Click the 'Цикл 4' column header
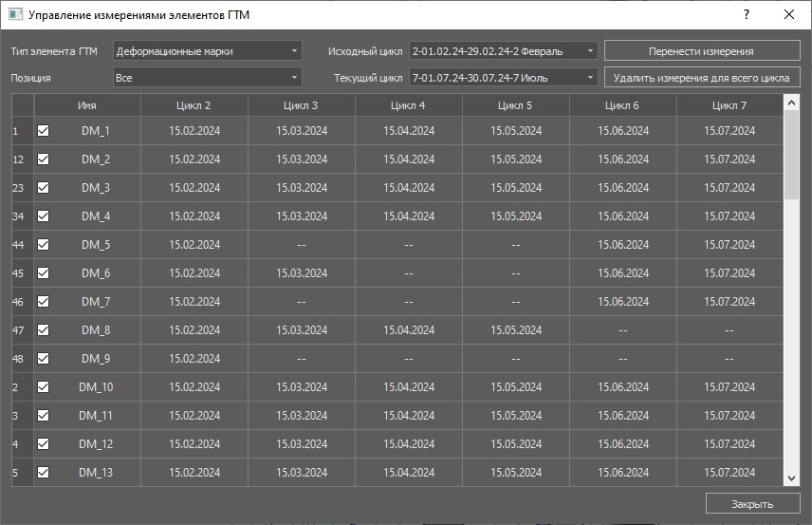Viewport: 812px width, 525px height. [408, 104]
